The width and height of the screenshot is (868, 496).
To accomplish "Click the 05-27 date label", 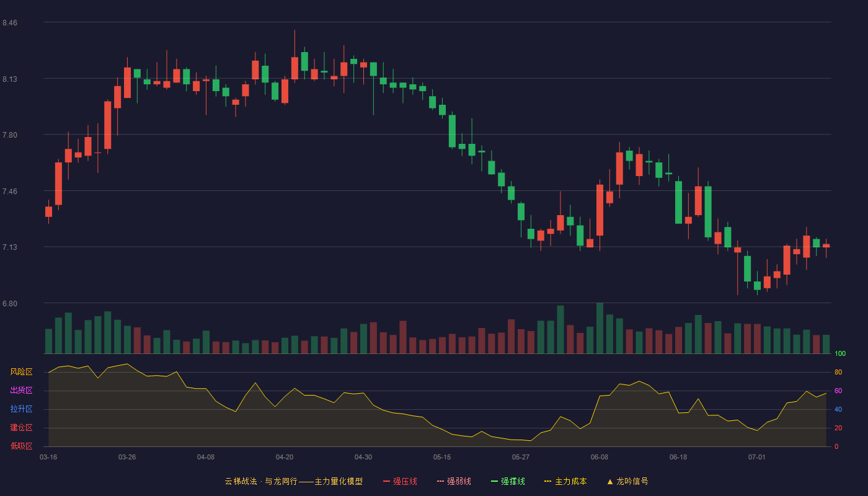I will [x=521, y=457].
